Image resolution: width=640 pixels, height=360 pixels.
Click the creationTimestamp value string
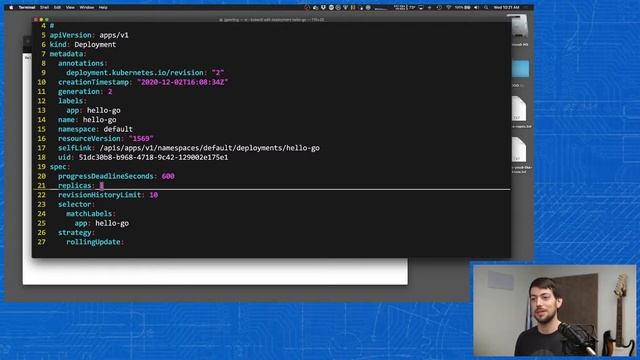(x=182, y=82)
